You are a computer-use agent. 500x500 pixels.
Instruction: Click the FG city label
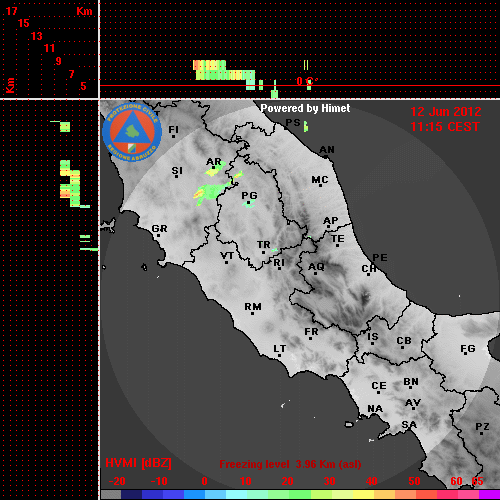pos(468,349)
